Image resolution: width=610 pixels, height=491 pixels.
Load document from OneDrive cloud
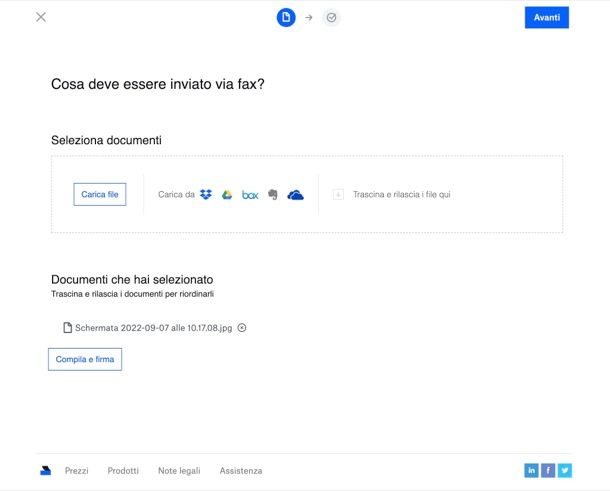coord(295,195)
